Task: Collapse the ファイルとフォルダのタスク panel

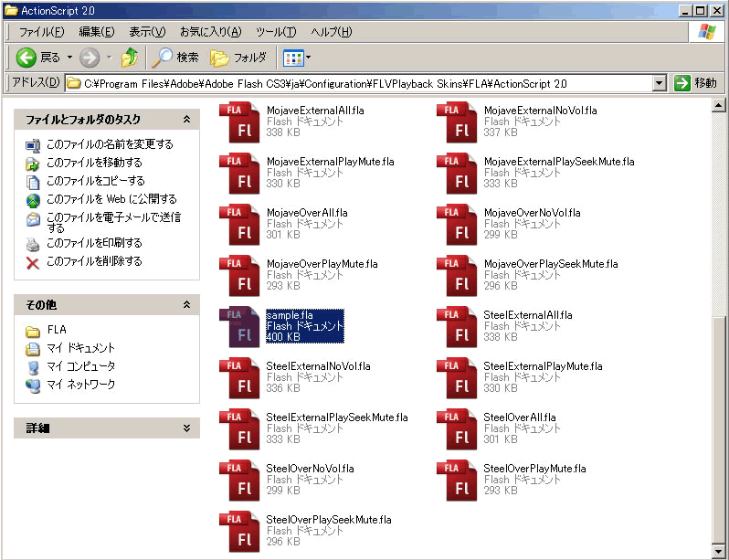Action: coord(186,120)
